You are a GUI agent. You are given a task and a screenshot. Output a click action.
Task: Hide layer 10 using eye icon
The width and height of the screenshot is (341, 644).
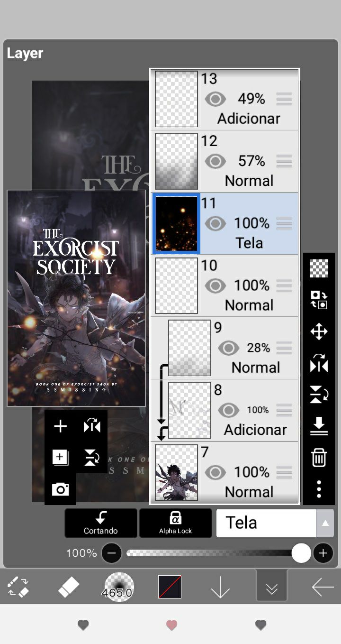pyautogui.click(x=215, y=285)
